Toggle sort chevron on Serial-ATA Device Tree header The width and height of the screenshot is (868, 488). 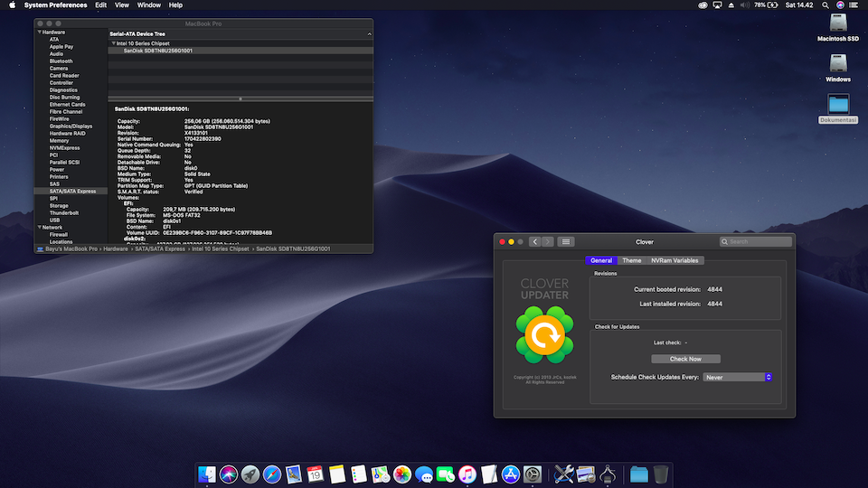[369, 33]
